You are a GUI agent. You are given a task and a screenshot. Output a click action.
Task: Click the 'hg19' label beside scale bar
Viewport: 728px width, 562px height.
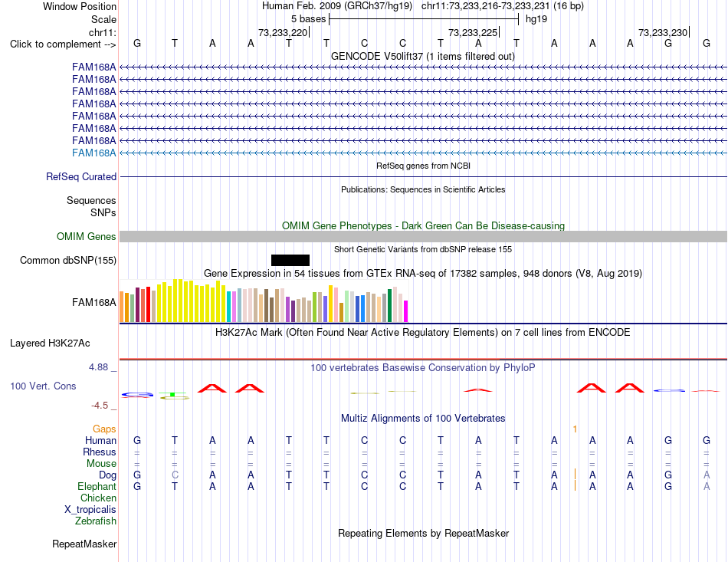pyautogui.click(x=536, y=19)
